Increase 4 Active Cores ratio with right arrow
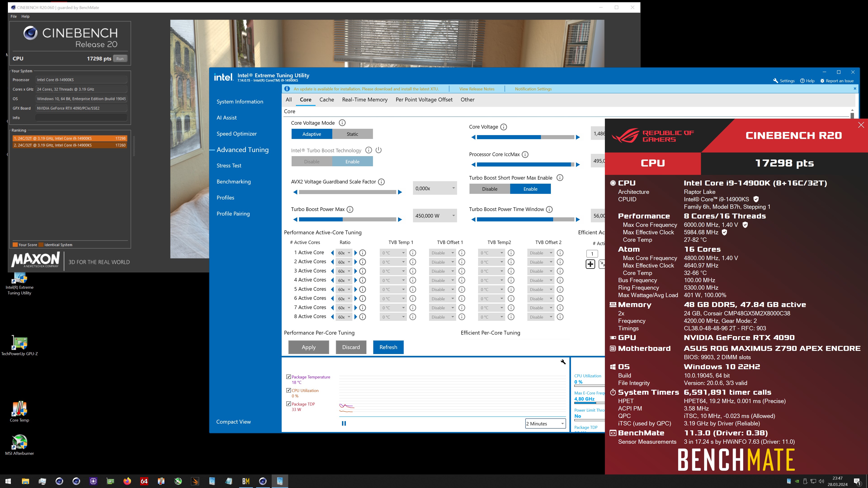This screenshot has width=868, height=488. [356, 280]
